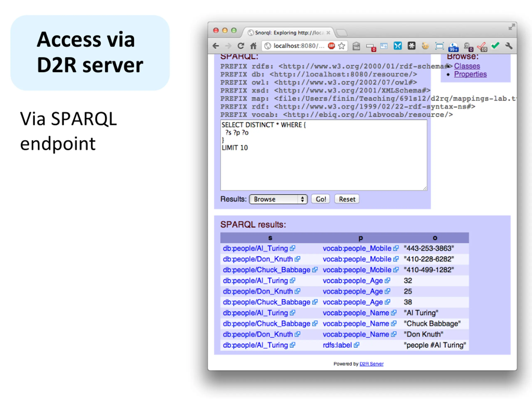Open the Results format Browse dropdown
The height and width of the screenshot is (399, 532).
278,199
